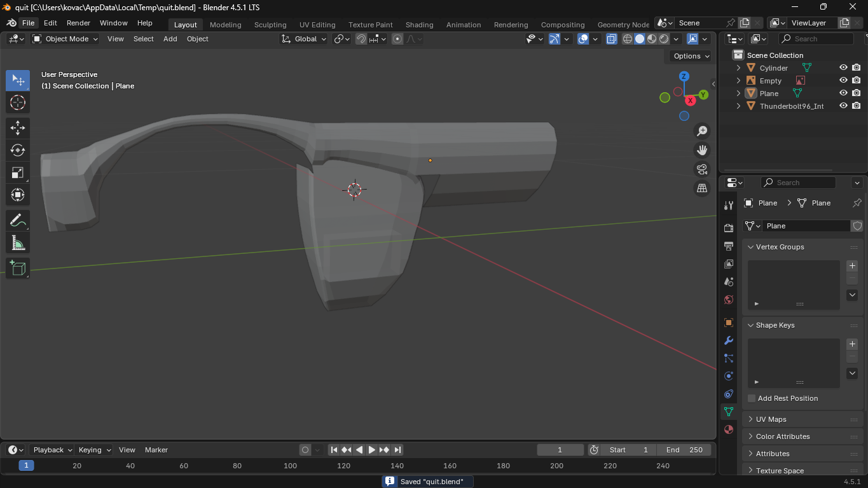Enable the Add Rest Position checkbox

point(752,398)
